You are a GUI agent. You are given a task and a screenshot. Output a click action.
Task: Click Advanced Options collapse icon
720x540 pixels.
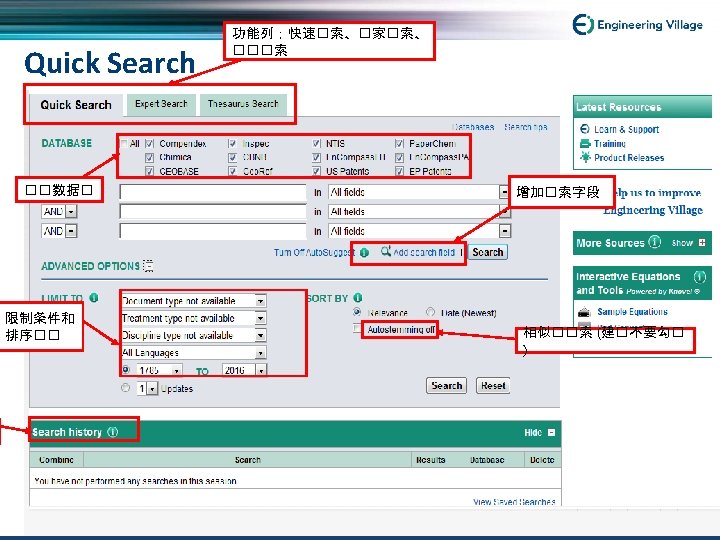148,265
